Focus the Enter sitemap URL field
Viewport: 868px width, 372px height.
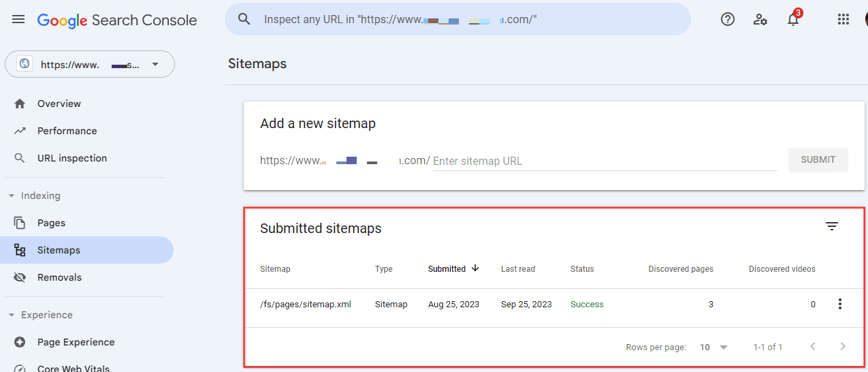(605, 161)
